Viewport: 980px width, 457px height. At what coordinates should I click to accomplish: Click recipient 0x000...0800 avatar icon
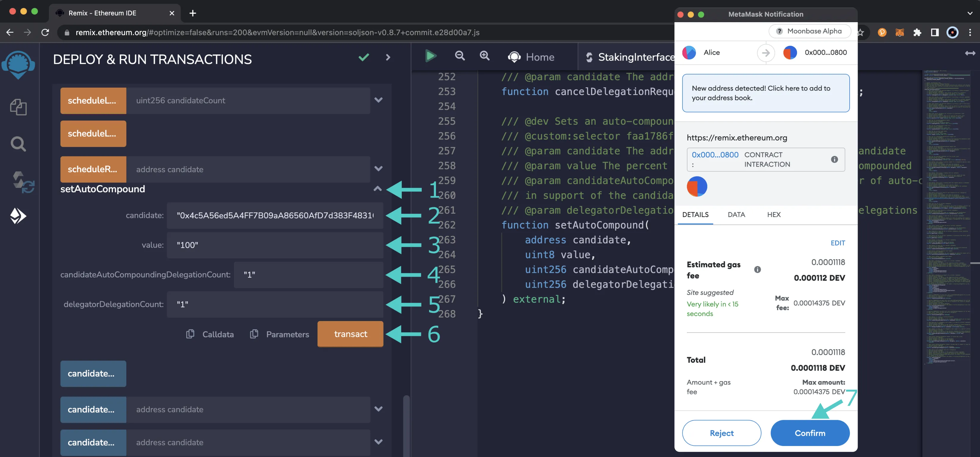pos(790,53)
